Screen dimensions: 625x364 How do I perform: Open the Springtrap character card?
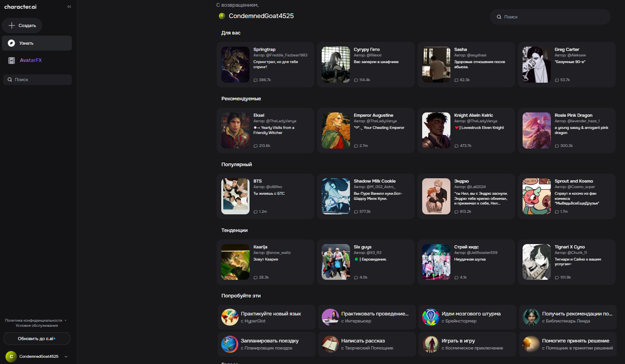265,65
